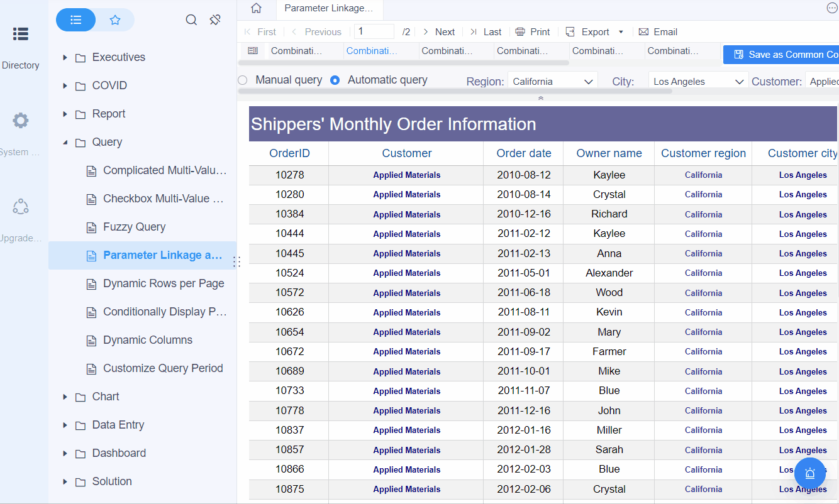The width and height of the screenshot is (839, 504).
Task: Click the Export button
Action: (x=587, y=32)
